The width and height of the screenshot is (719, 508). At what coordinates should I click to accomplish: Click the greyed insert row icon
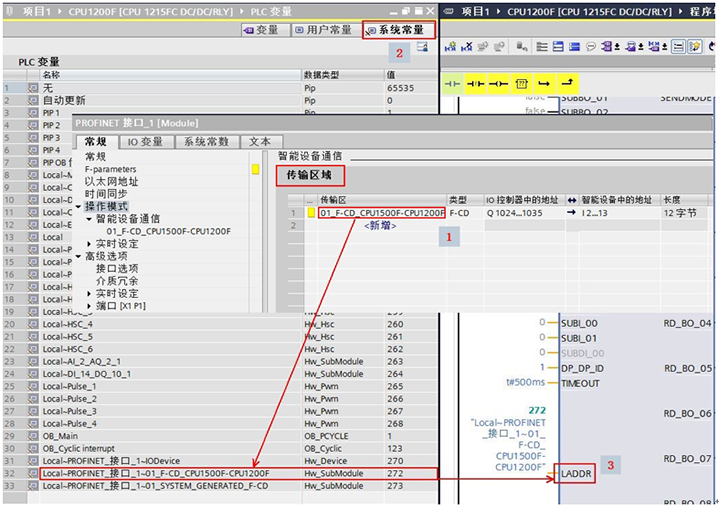pyautogui.click(x=482, y=46)
